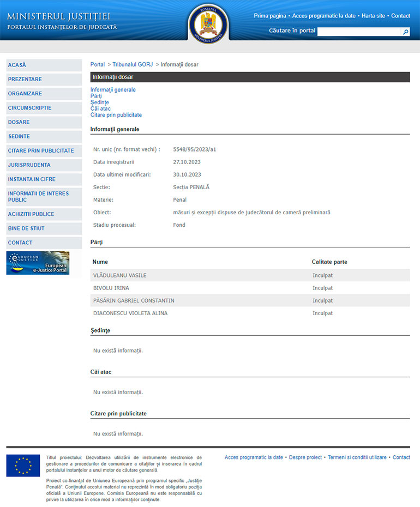
Task: Open the ACASĂ sidebar menu item
Action: coord(44,65)
